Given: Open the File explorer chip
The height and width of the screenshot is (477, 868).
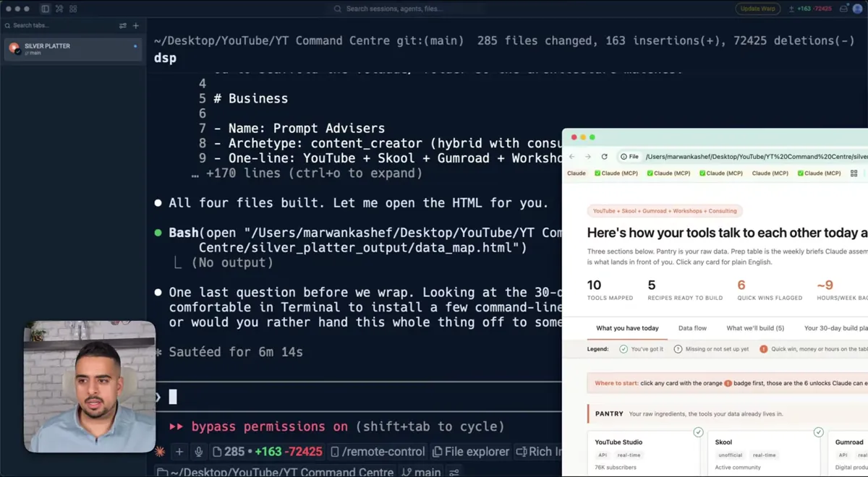Looking at the screenshot, I should click(x=471, y=452).
